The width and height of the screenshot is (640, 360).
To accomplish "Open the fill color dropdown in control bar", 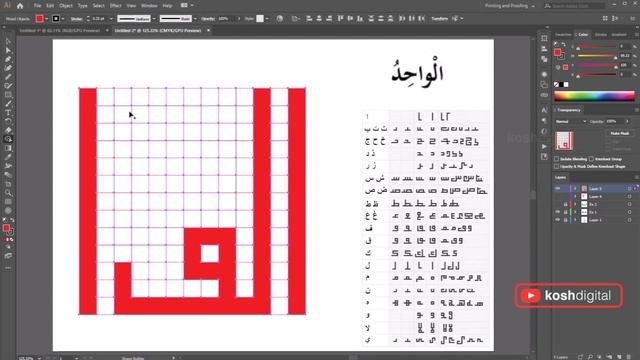I will coord(47,19).
